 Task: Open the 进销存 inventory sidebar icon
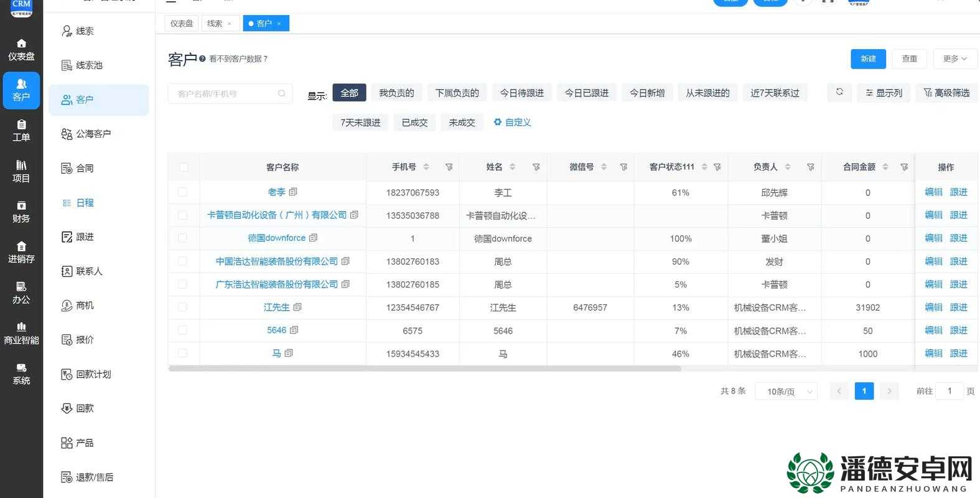tap(21, 252)
